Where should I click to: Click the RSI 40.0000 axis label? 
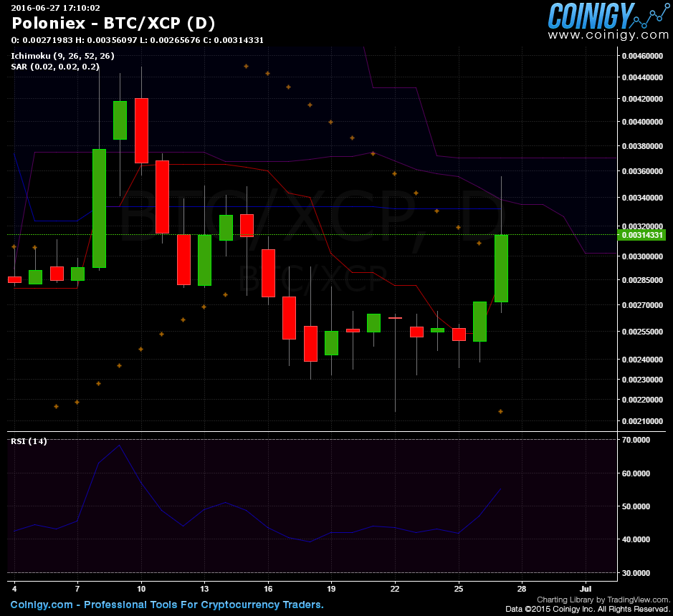pyautogui.click(x=636, y=539)
